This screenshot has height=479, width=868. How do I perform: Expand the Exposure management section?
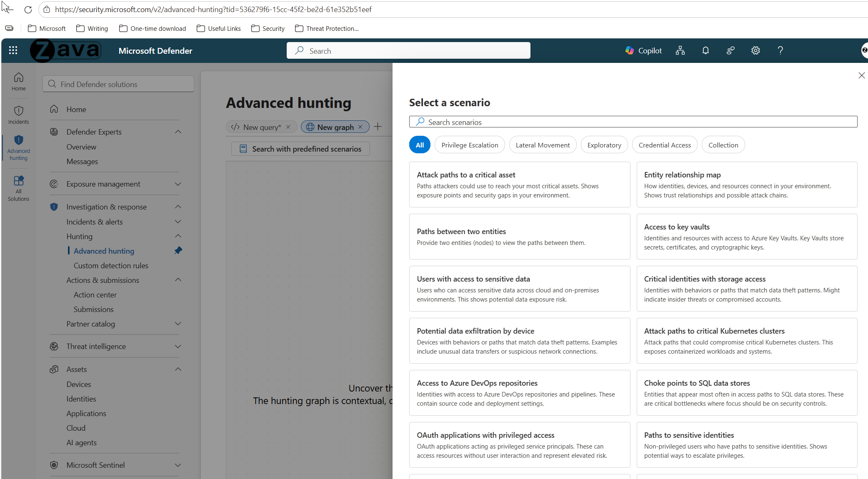click(x=178, y=184)
